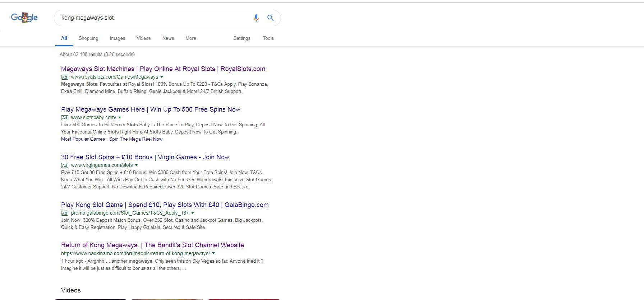
Task: Open the RoyalSlots Megaways Slot Machines ad
Action: [163, 69]
